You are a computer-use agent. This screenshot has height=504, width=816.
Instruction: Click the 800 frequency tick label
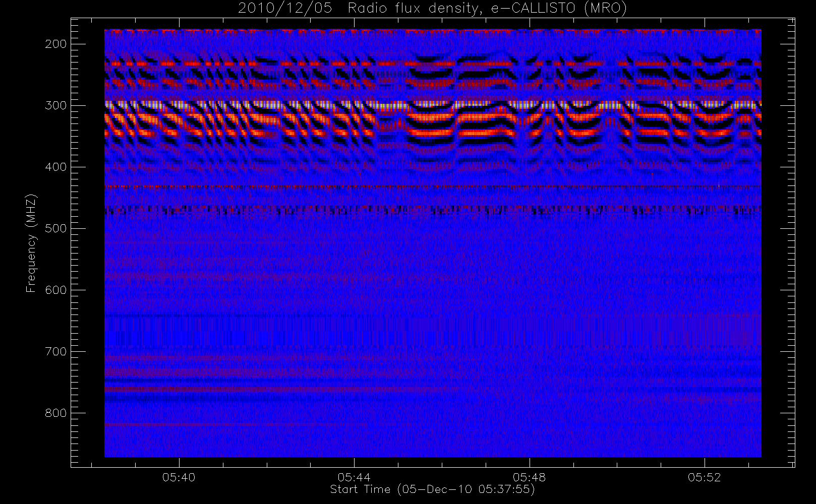56,413
